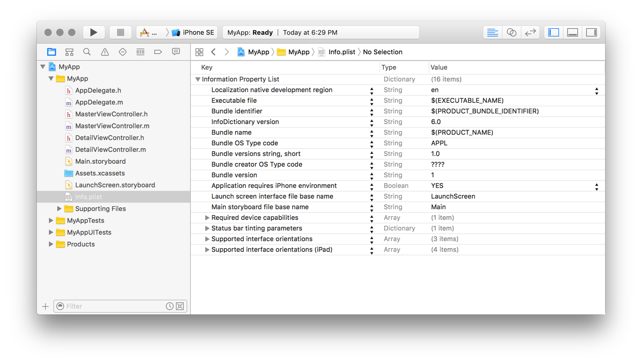Go back using the jump bar arrow

click(x=214, y=52)
